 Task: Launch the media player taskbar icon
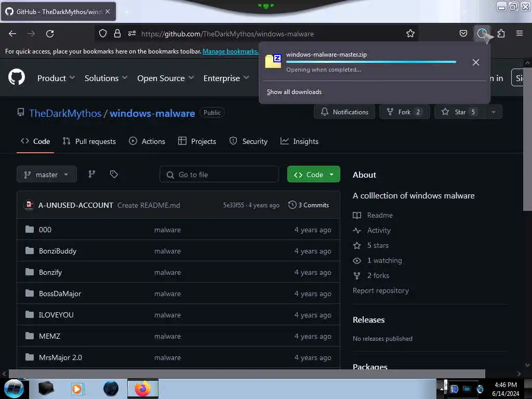[77, 389]
